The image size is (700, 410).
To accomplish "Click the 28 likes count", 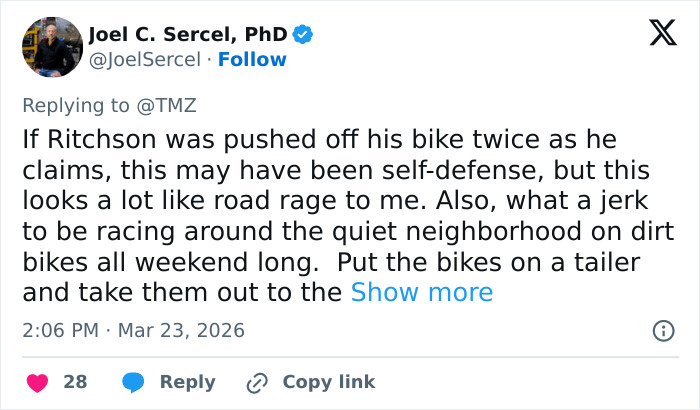I will point(75,382).
